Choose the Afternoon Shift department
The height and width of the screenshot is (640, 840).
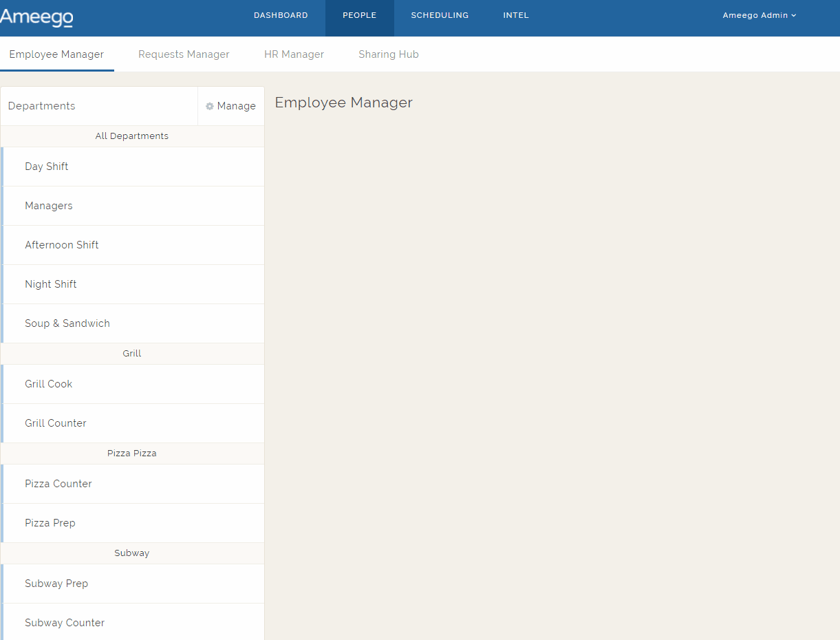(x=62, y=245)
